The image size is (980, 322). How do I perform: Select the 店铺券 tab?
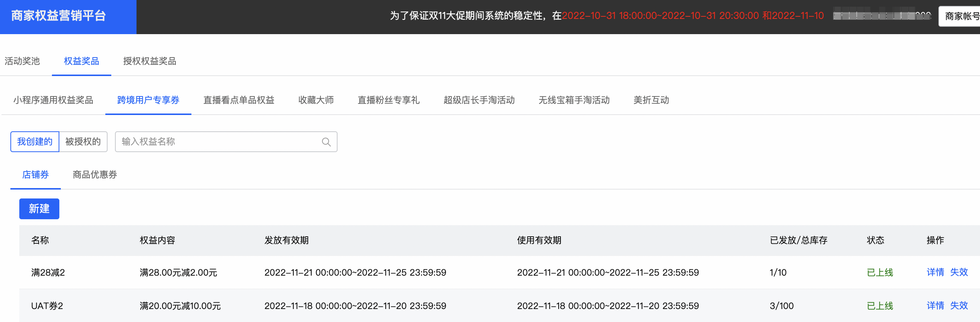(x=35, y=175)
